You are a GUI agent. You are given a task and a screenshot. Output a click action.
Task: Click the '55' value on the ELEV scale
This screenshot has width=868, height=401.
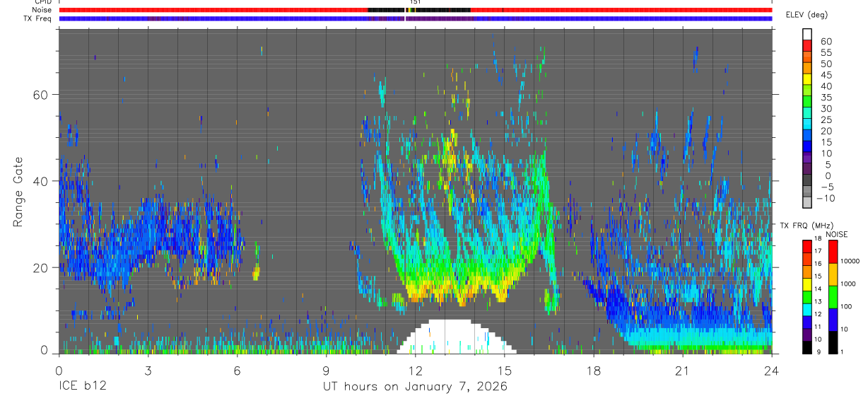[826, 52]
